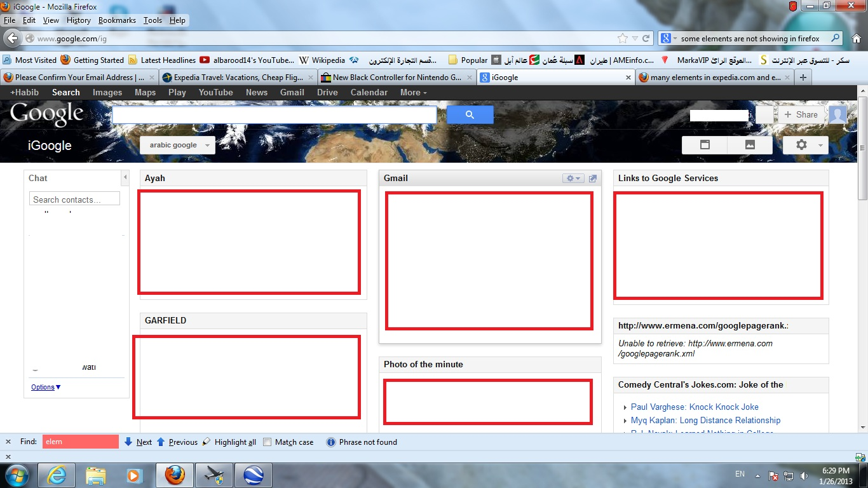The image size is (868, 488).
Task: Click the EN language indicator
Action: 740,474
